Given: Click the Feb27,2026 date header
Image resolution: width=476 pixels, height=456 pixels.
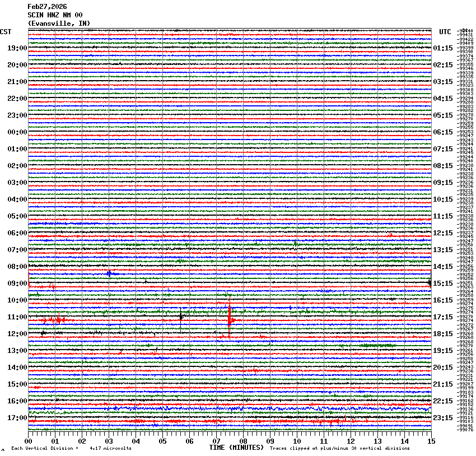Looking at the screenshot, I should coord(47,6).
